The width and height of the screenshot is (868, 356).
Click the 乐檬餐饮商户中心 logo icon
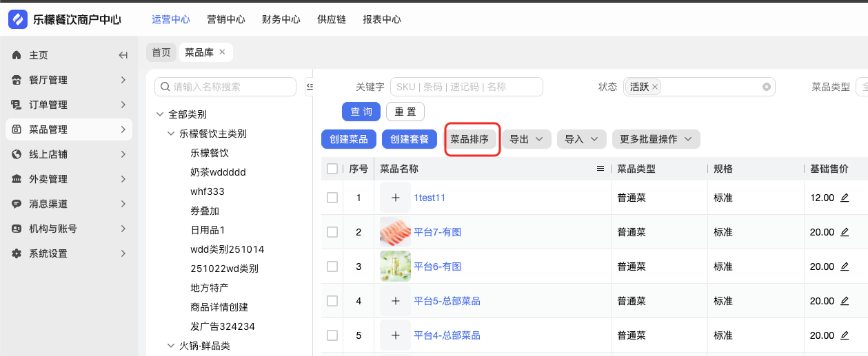18,19
